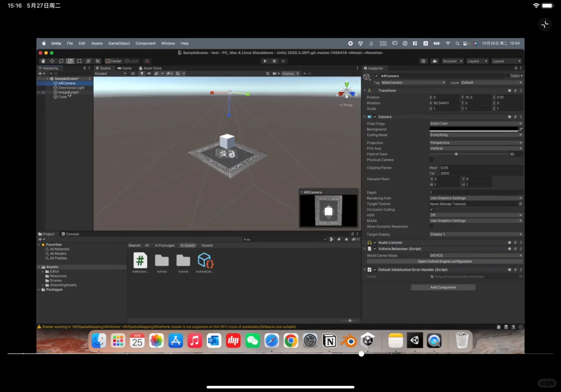Viewport: 561px width, 392px height.
Task: Open Projection Perspective dropdown
Action: [x=476, y=143]
